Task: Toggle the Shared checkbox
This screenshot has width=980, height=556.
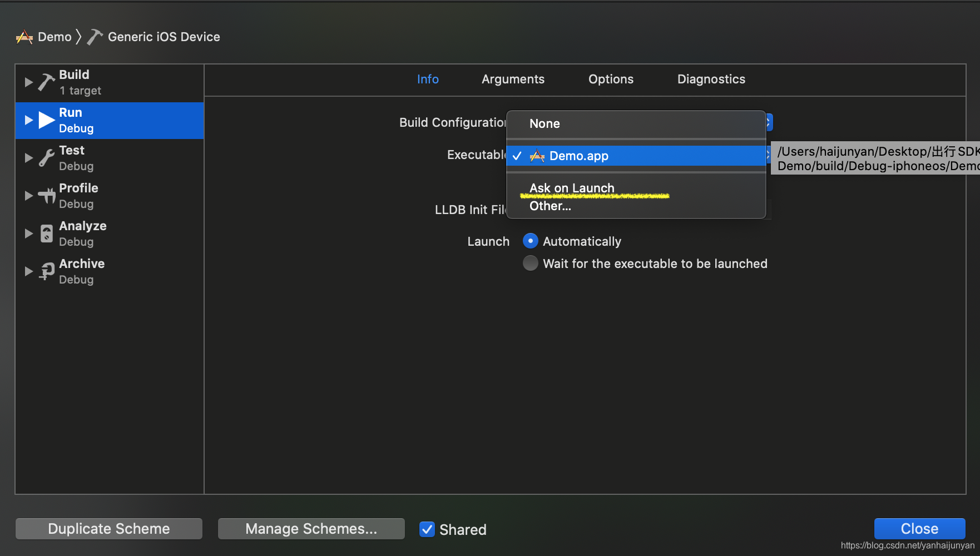Action: click(x=427, y=529)
